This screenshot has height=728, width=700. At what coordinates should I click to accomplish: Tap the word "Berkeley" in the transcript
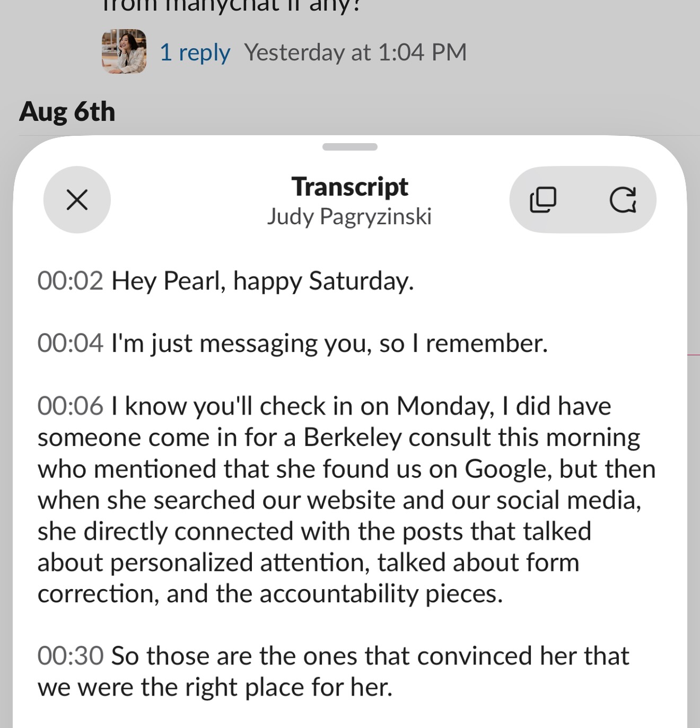tap(353, 438)
